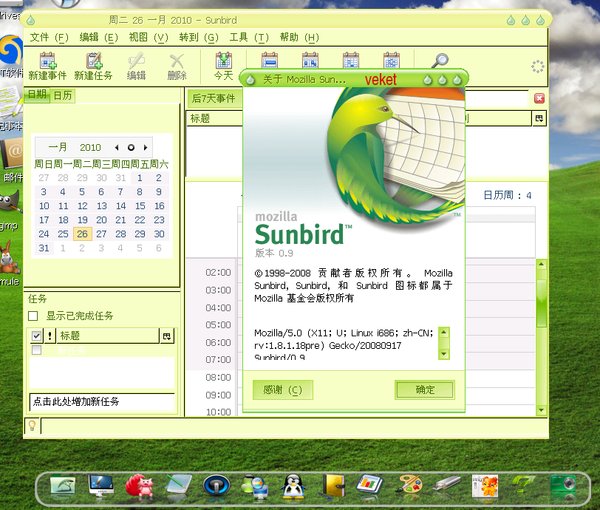Image resolution: width=600 pixels, height=510 pixels.
Task: Click the priority exclamation column header
Action: click(x=50, y=336)
